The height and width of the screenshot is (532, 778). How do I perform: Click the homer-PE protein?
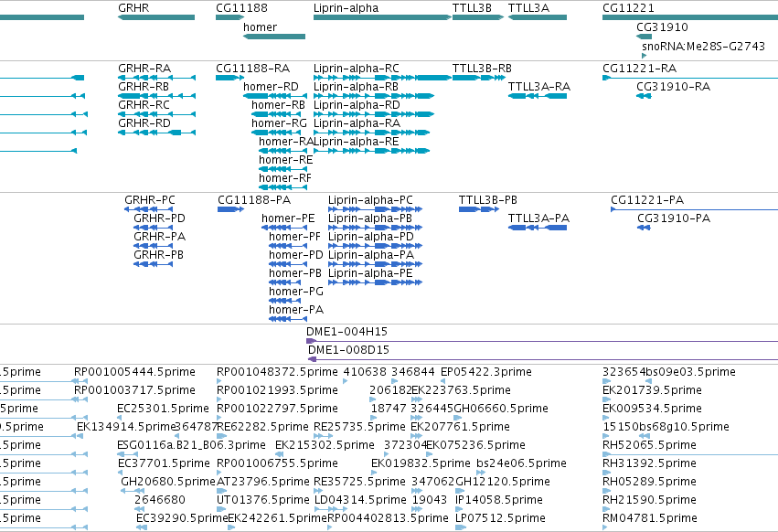coord(284,228)
